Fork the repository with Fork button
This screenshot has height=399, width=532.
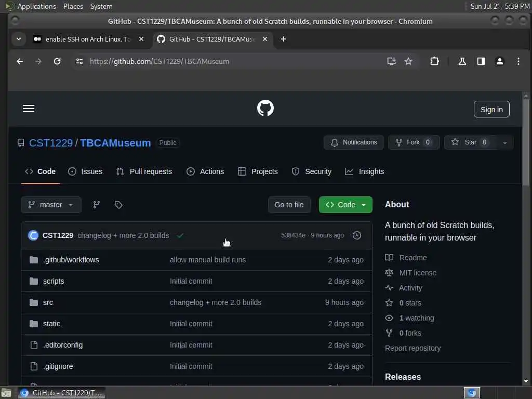[414, 142]
